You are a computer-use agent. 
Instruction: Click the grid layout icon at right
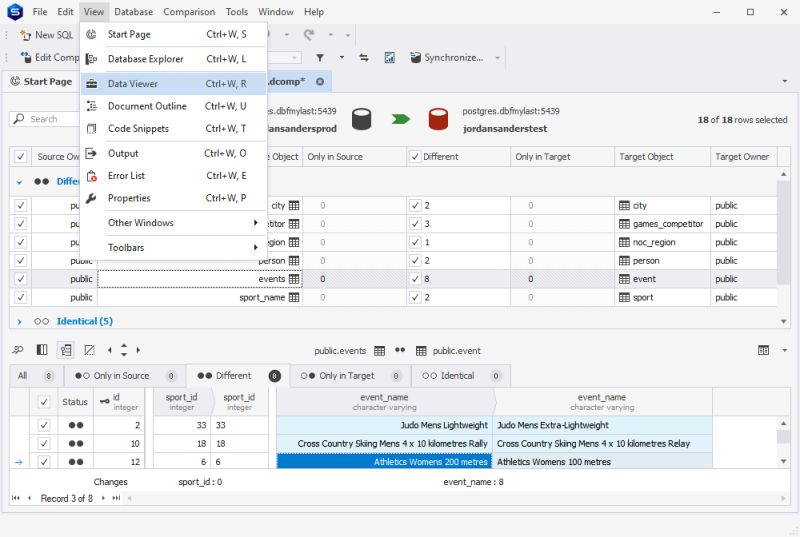pyautogui.click(x=763, y=350)
